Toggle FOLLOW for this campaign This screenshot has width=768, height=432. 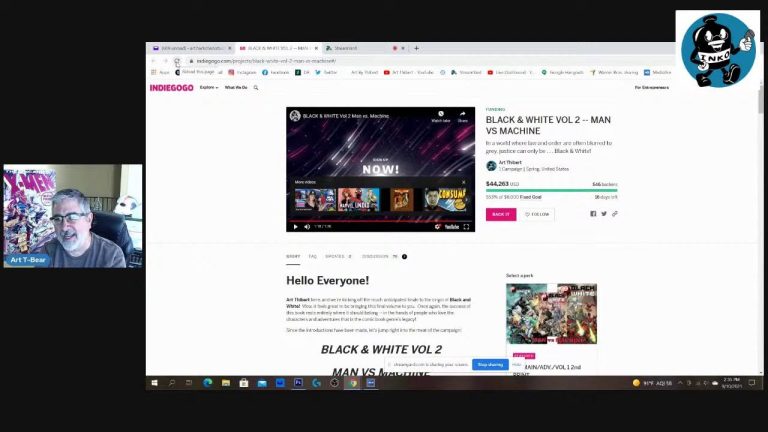point(537,214)
